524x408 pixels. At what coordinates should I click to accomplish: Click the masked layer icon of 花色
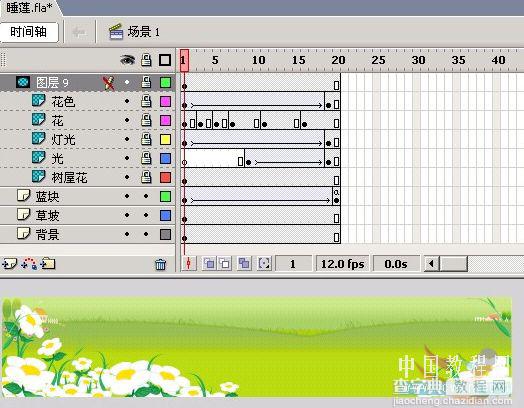click(x=38, y=101)
